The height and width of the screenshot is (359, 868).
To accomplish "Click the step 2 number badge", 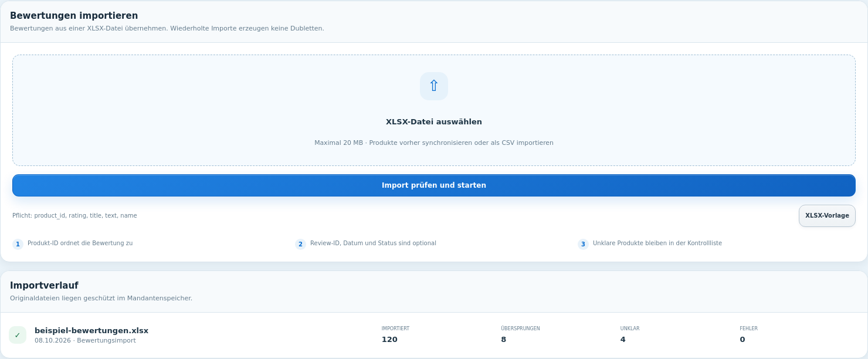I will coord(300,244).
